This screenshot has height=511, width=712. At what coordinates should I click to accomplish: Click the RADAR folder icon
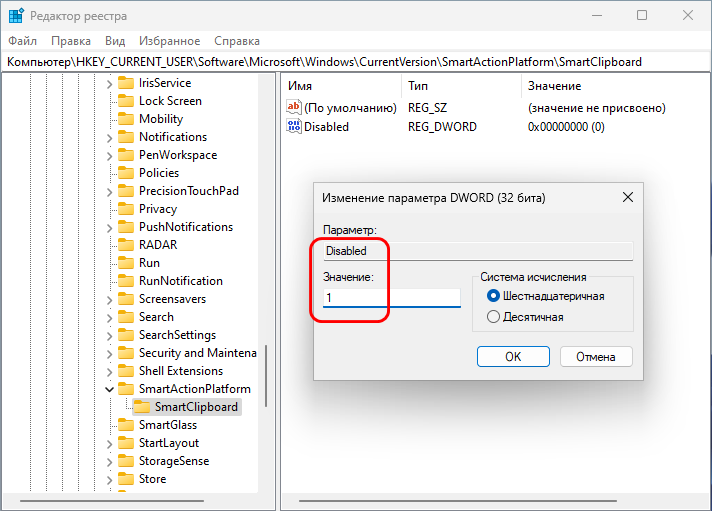coord(126,245)
